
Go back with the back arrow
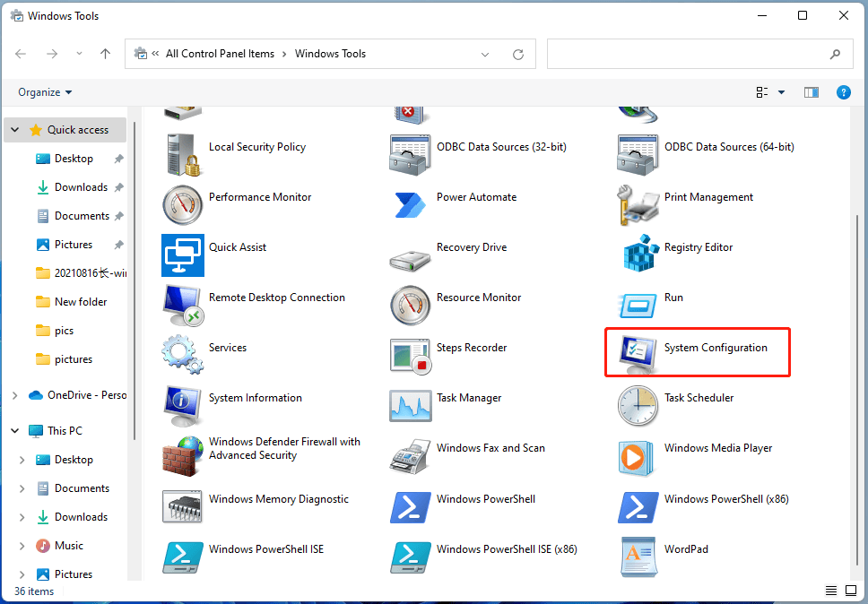(21, 54)
